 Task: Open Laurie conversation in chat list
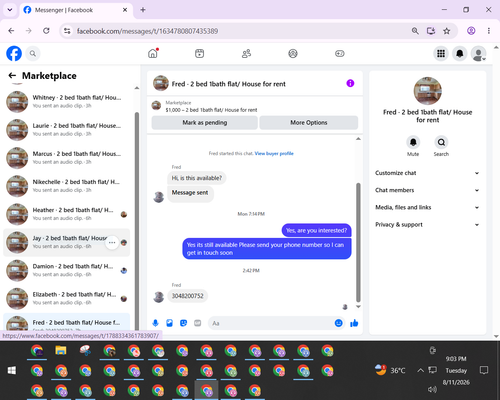tap(67, 130)
